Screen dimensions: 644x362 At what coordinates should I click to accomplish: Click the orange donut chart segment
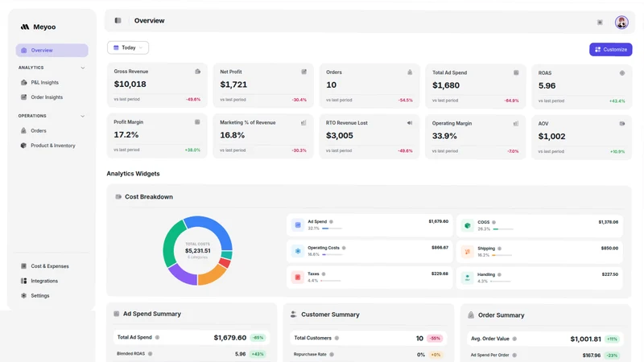tap(211, 276)
